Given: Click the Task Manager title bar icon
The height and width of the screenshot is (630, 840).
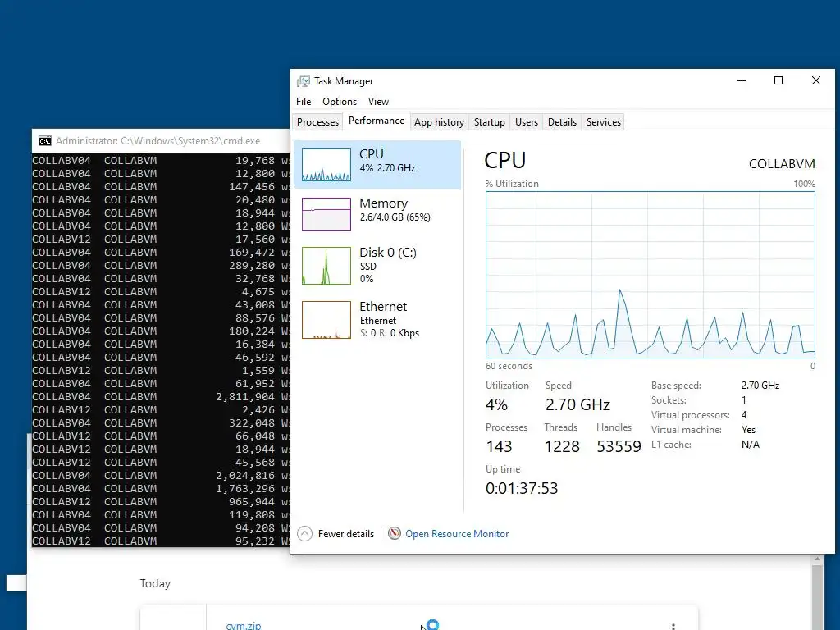Looking at the screenshot, I should tap(304, 81).
